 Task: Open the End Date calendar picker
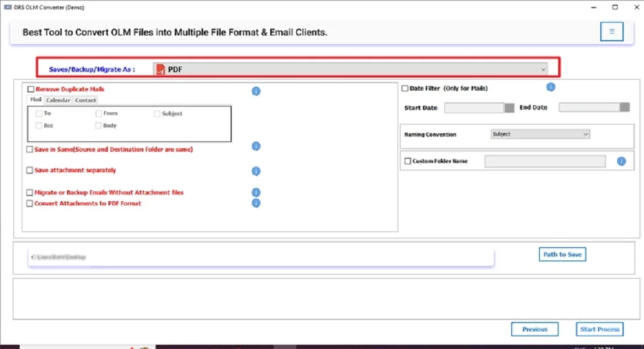click(625, 107)
